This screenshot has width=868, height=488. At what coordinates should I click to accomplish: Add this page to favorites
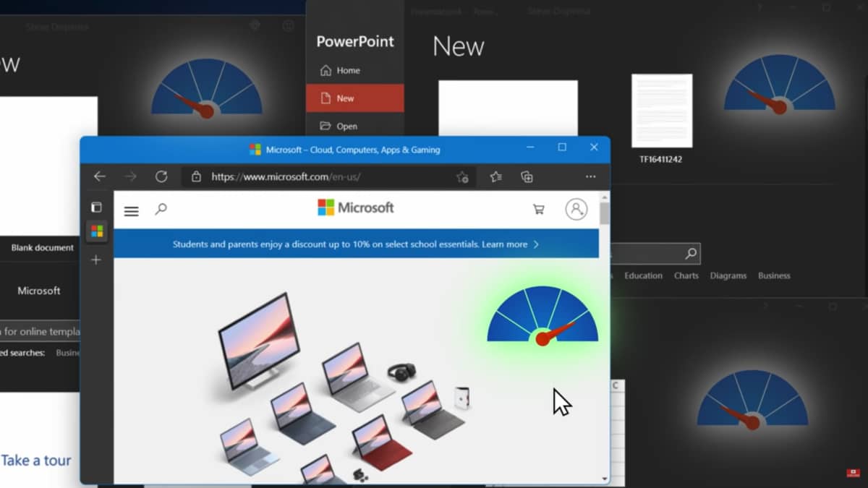(x=462, y=177)
